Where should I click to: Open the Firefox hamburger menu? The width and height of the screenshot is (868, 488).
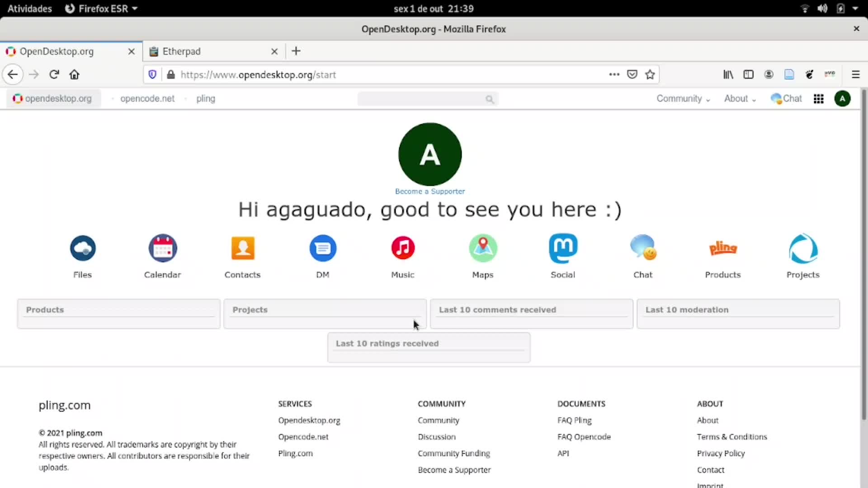[x=855, y=75]
